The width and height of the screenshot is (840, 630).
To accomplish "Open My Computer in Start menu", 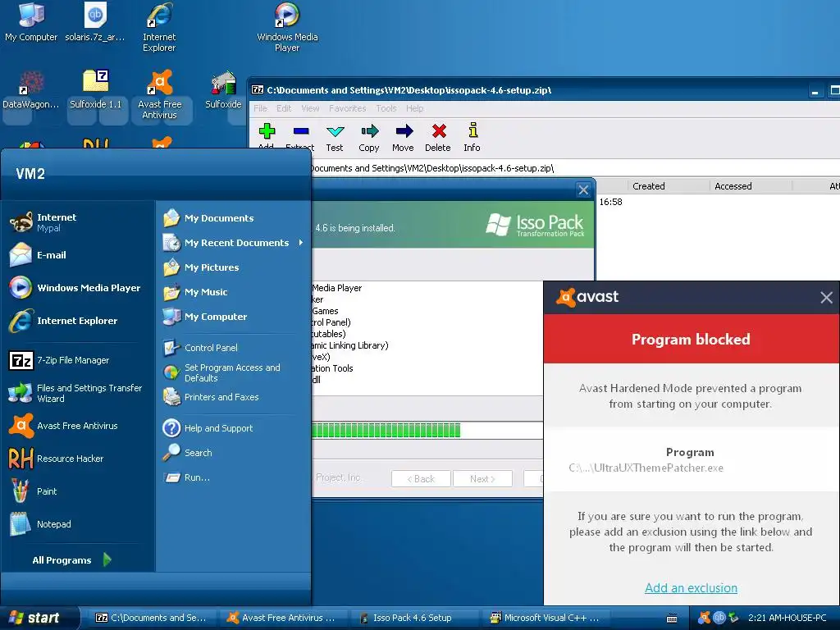I will (233, 317).
